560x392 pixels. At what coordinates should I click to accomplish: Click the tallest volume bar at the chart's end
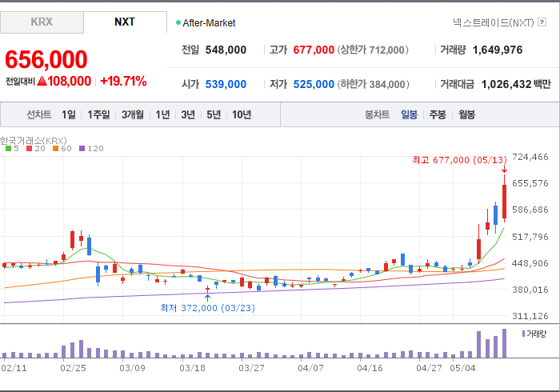[x=504, y=343]
